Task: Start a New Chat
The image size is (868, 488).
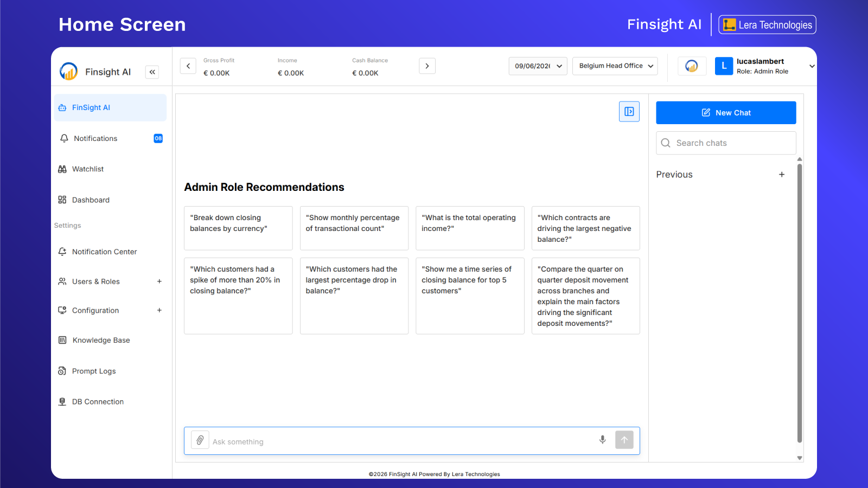Action: pyautogui.click(x=726, y=113)
